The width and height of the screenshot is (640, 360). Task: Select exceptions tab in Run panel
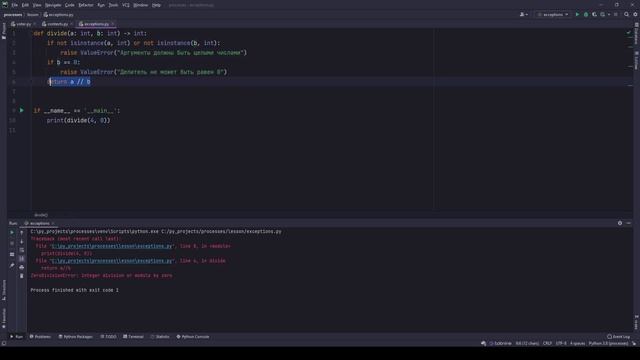40,223
